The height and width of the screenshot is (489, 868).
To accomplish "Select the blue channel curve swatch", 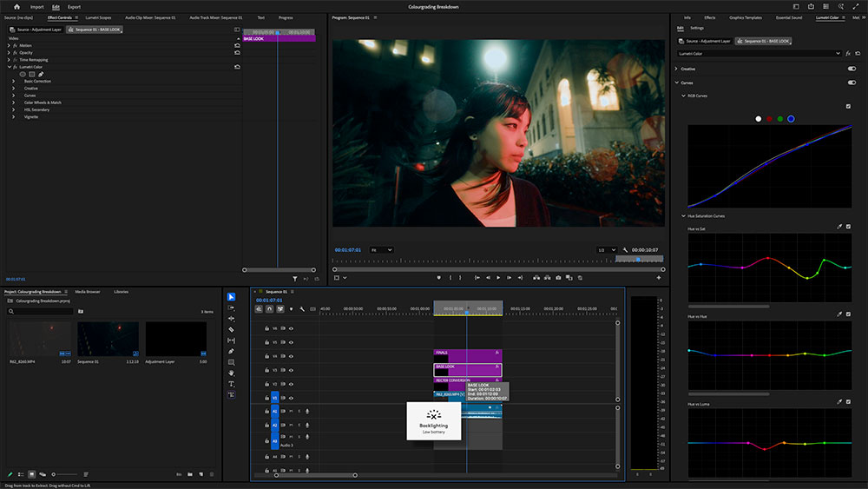I will coord(791,118).
